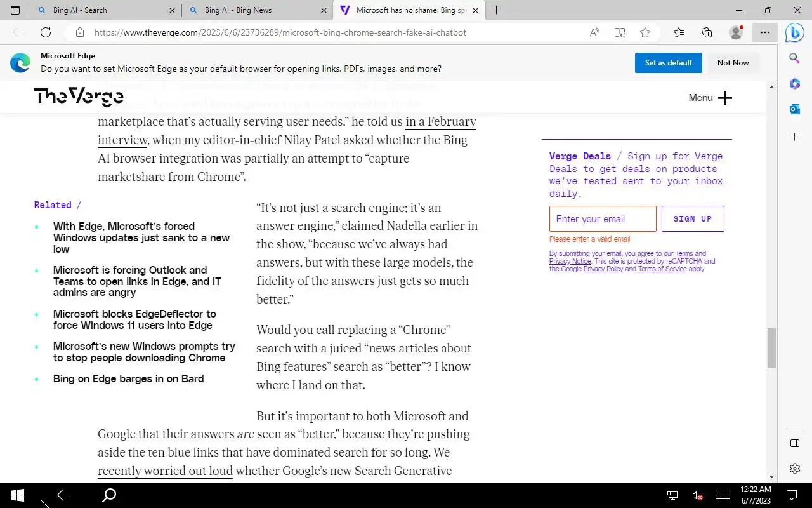812x508 pixels.
Task: Add this page to favorites star
Action: pyautogui.click(x=645, y=32)
